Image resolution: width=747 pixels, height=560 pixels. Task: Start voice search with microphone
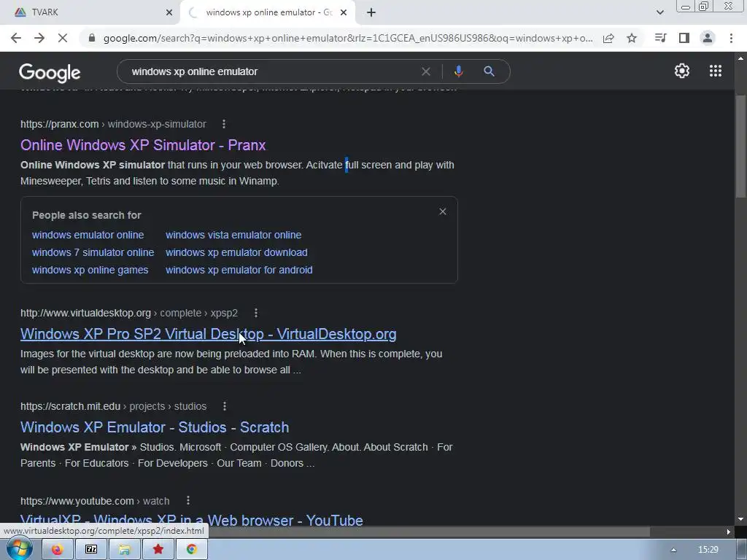458,71
